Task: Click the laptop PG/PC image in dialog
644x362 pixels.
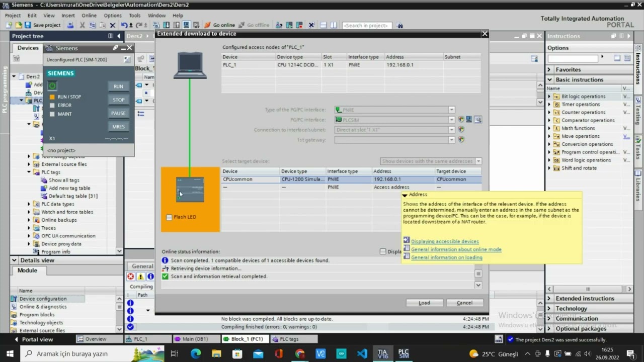Action: pyautogui.click(x=190, y=65)
